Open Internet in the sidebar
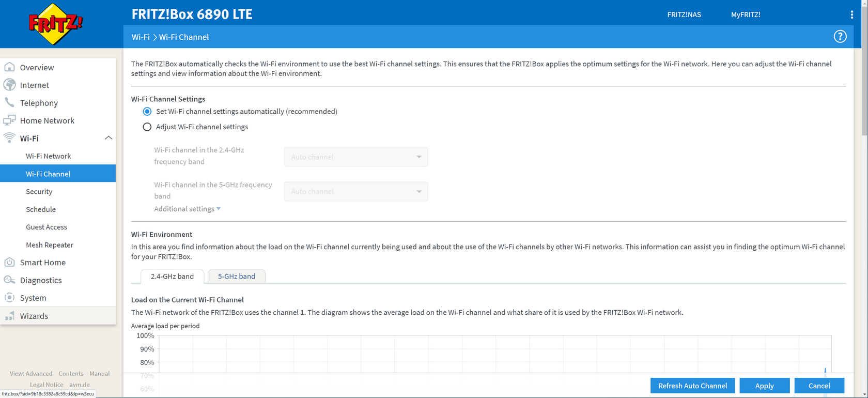The height and width of the screenshot is (398, 868). [35, 85]
